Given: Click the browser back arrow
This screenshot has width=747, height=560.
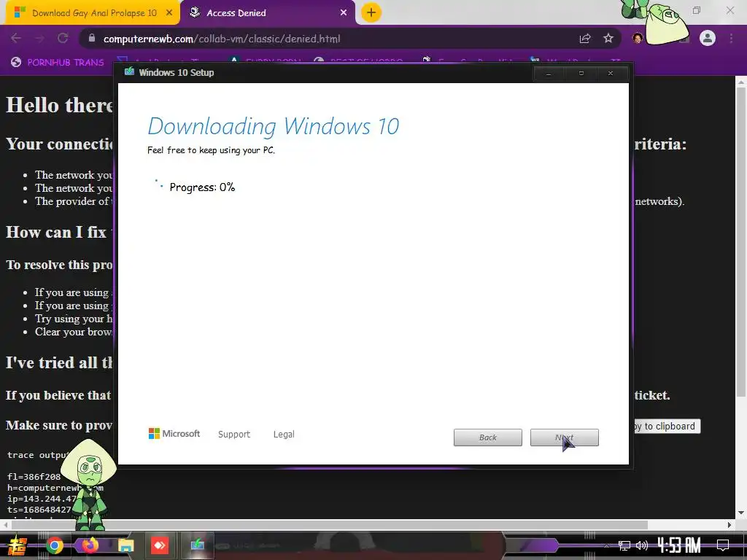Looking at the screenshot, I should coord(16,38).
